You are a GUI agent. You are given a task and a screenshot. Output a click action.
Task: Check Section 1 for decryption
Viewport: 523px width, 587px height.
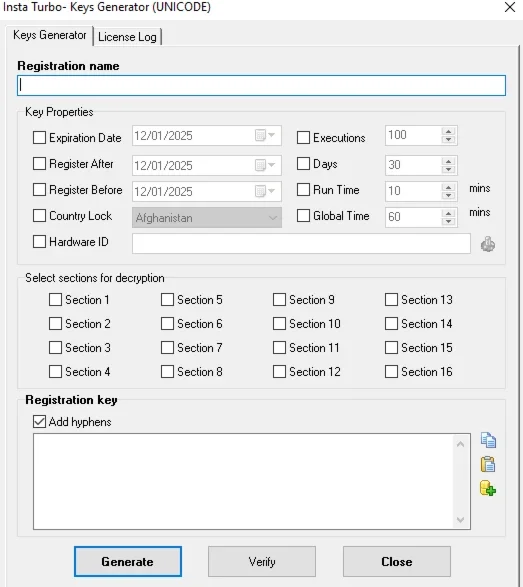point(55,300)
